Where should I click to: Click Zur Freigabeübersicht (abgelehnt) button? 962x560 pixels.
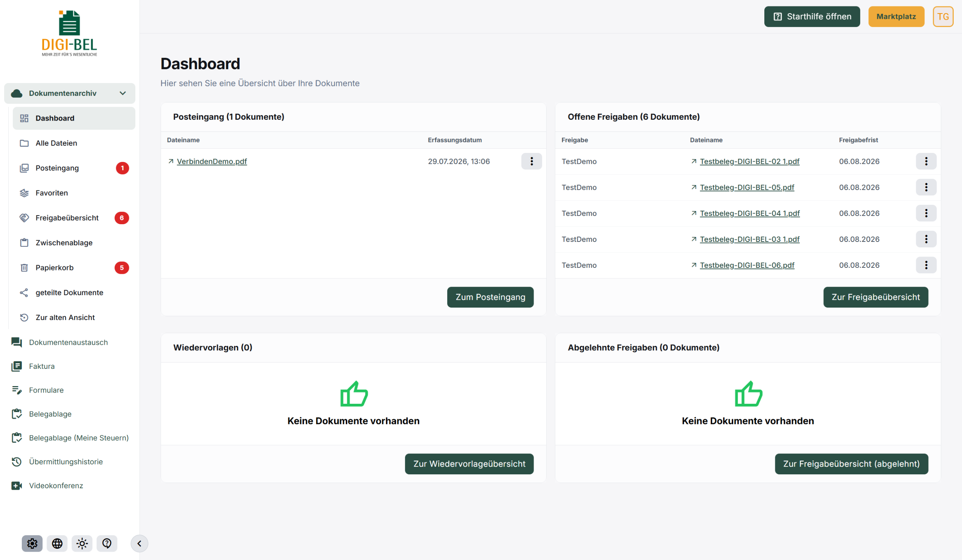851,463
